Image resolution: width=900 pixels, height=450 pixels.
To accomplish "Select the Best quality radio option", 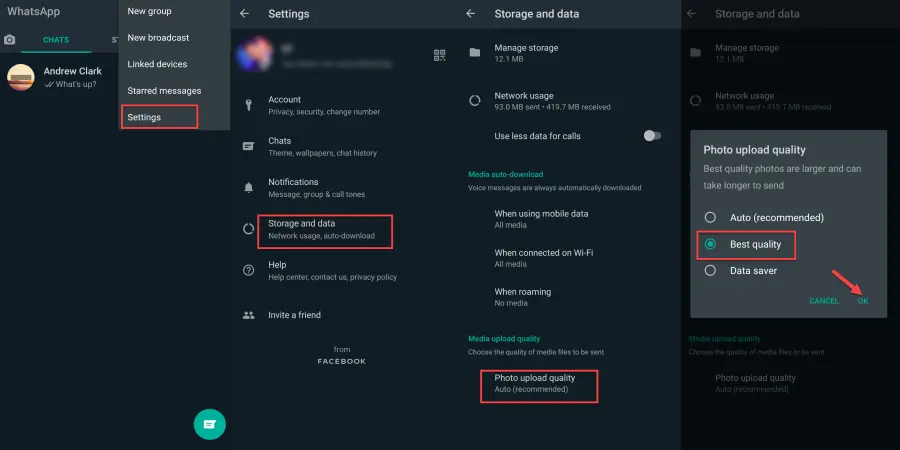I will (x=710, y=244).
